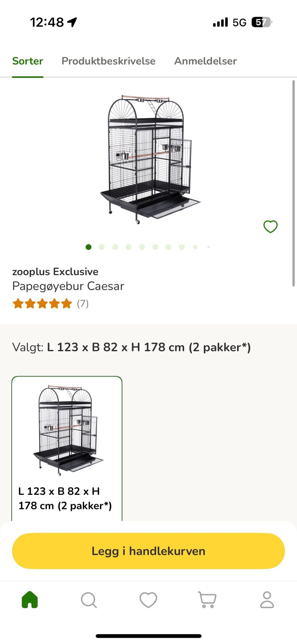Open search via magnifier icon
Screen dimensions: 297x644
89,600
